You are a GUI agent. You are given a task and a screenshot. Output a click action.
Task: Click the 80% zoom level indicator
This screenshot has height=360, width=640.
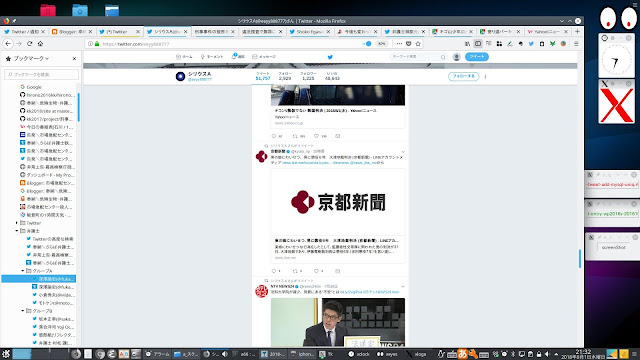[x=381, y=44]
